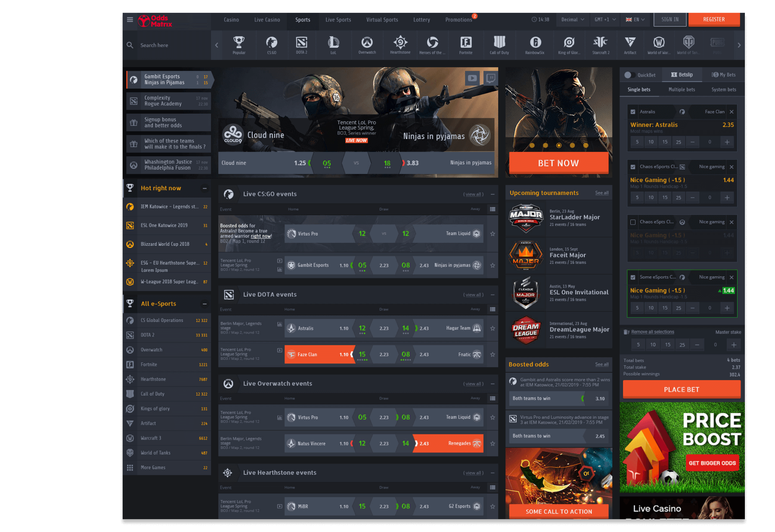The image size is (775, 532).
Task: Open the hamburger menu icon
Action: pyautogui.click(x=130, y=19)
